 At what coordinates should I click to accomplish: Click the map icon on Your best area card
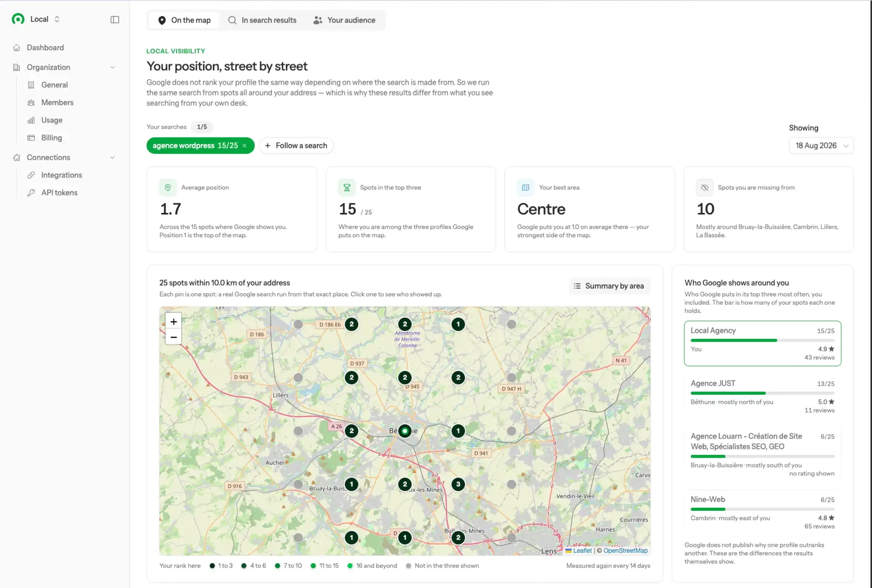click(526, 187)
